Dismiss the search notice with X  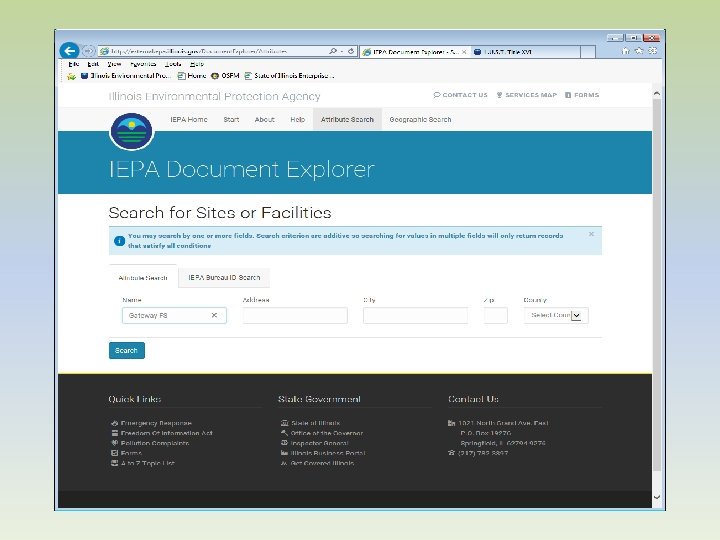pos(591,234)
